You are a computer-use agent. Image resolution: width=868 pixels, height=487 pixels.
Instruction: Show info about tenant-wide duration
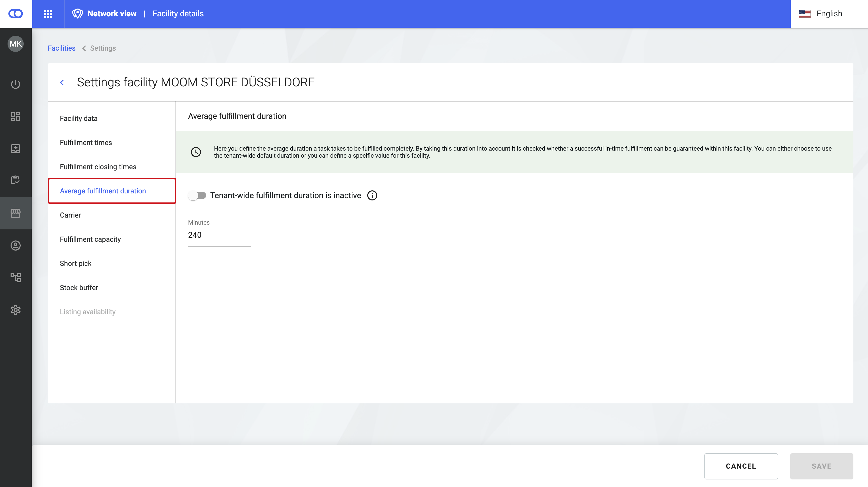click(x=372, y=195)
